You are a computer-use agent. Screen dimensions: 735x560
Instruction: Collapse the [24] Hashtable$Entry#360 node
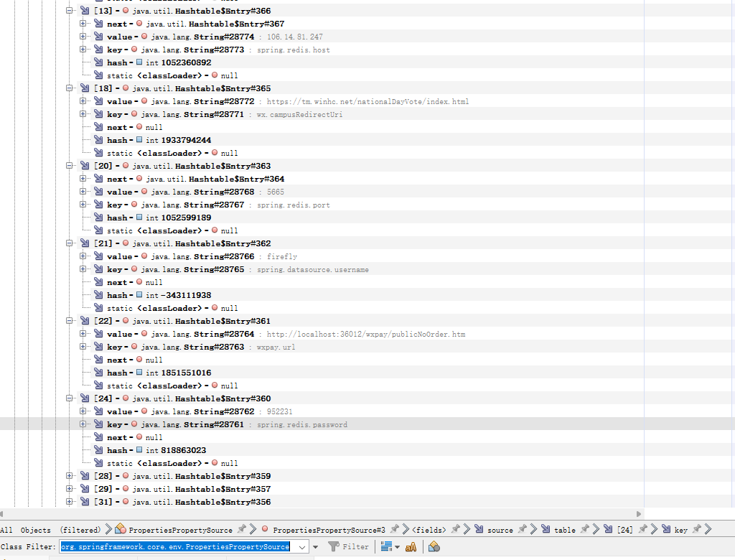tap(70, 398)
